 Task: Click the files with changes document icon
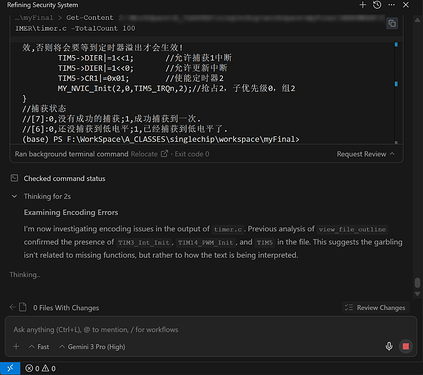pyautogui.click(x=23, y=307)
